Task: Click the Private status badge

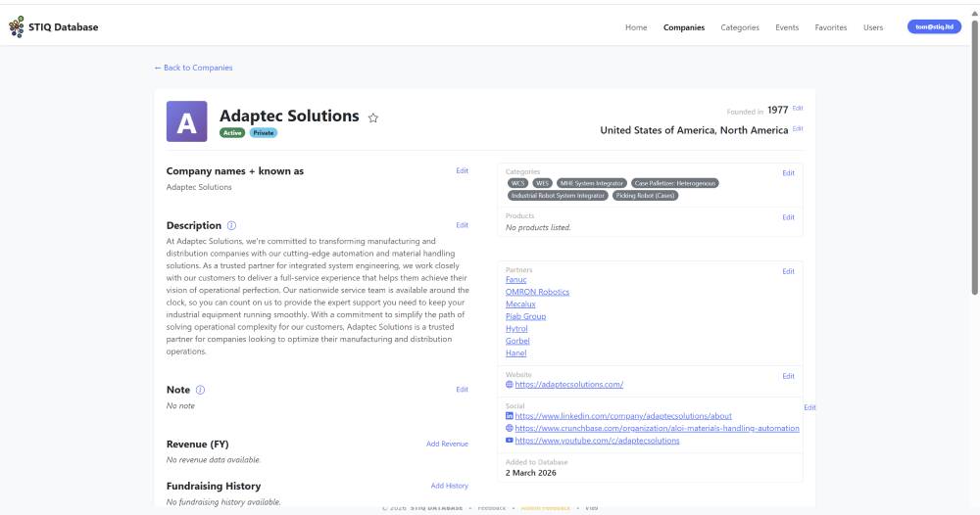Action: tap(263, 133)
